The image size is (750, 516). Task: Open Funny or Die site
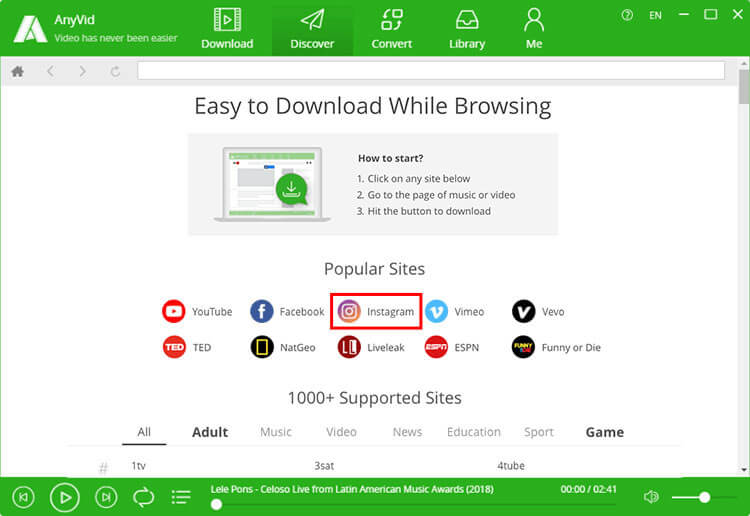556,347
